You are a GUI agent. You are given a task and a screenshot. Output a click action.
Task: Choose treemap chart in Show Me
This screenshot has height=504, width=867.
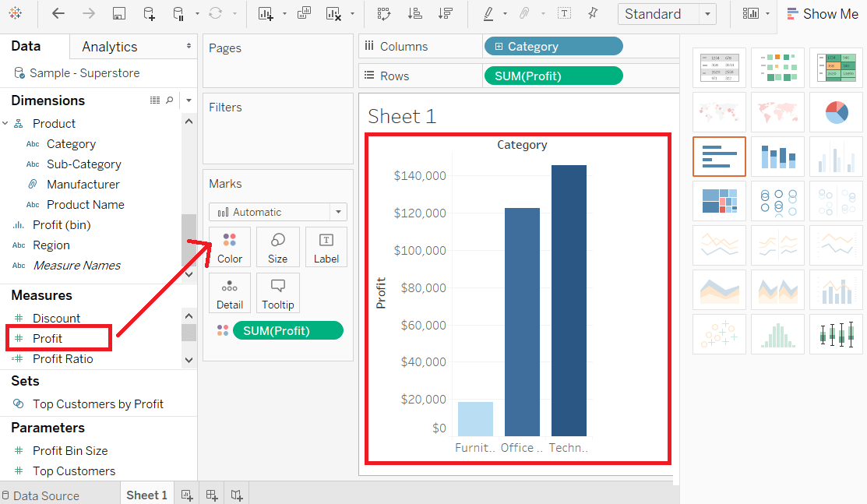(x=719, y=201)
